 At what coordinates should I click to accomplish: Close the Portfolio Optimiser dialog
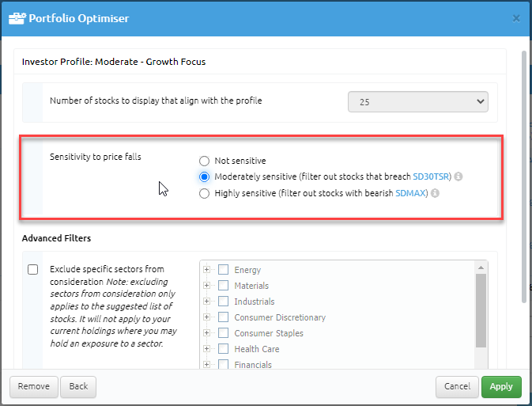click(x=516, y=18)
